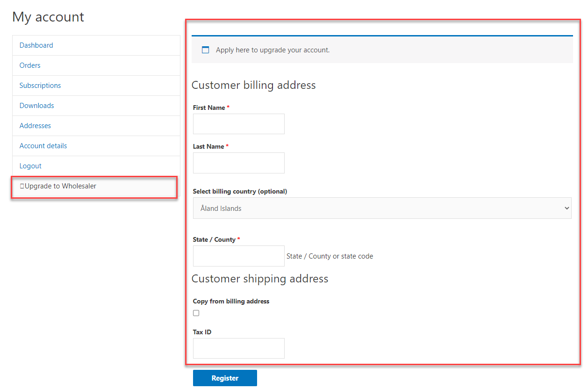Image resolution: width=588 pixels, height=389 pixels.
Task: Click the "Copy from billing address" label text
Action: [231, 302]
